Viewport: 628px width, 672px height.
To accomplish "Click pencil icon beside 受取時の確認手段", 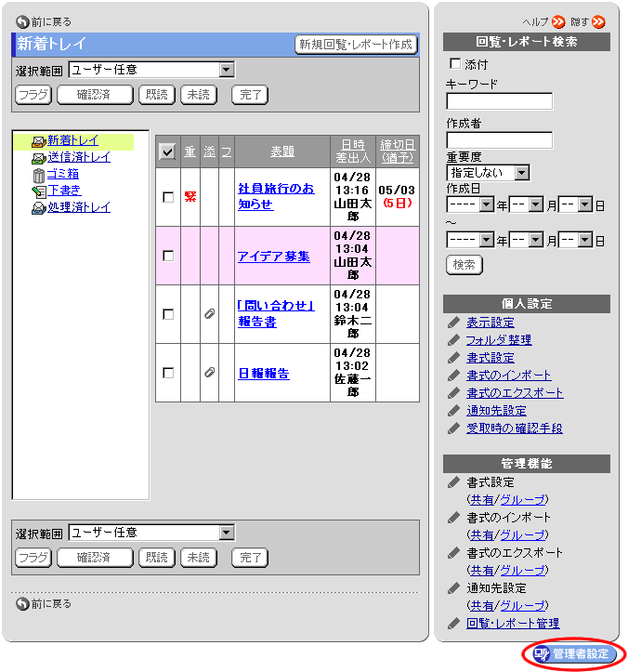I will coord(453,428).
